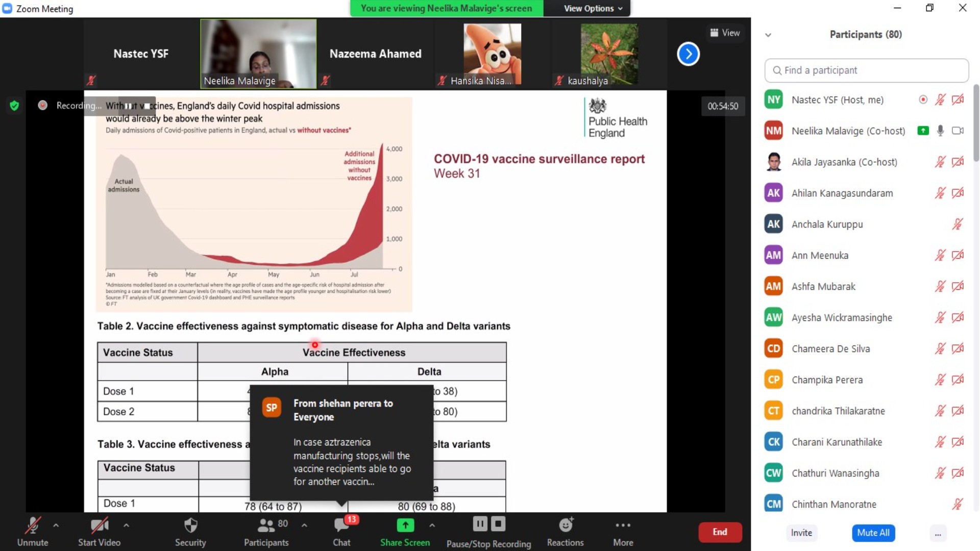Click the green Share Screen icon

coord(405,525)
